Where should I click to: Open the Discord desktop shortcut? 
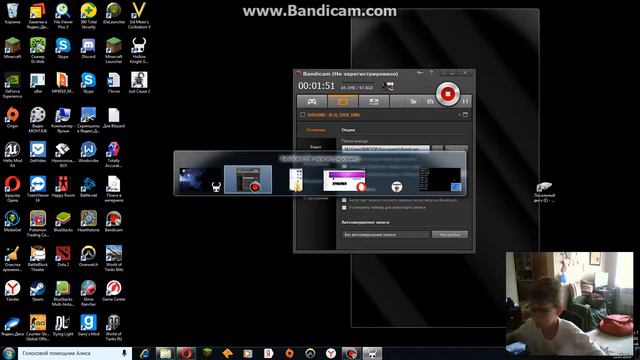(88, 48)
